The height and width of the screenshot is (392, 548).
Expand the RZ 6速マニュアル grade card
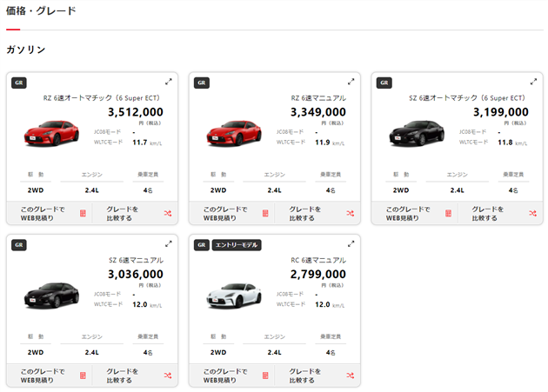351,82
